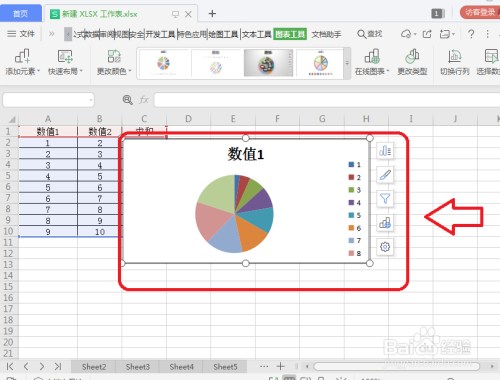Viewport: 500px width, 380px height.
Task: Go to the next sheet arrow
Action: (x=42, y=366)
